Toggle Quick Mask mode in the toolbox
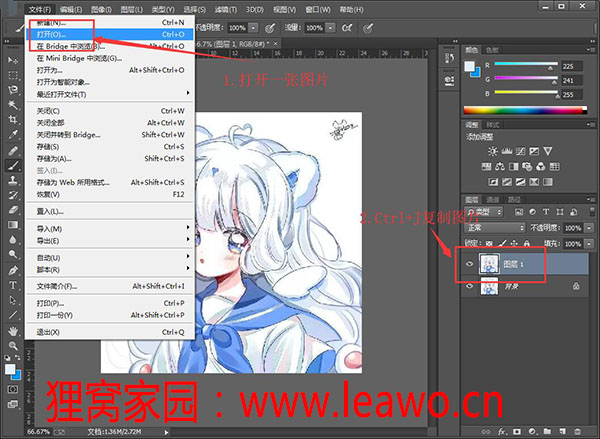This screenshot has height=439, width=600. (x=13, y=389)
